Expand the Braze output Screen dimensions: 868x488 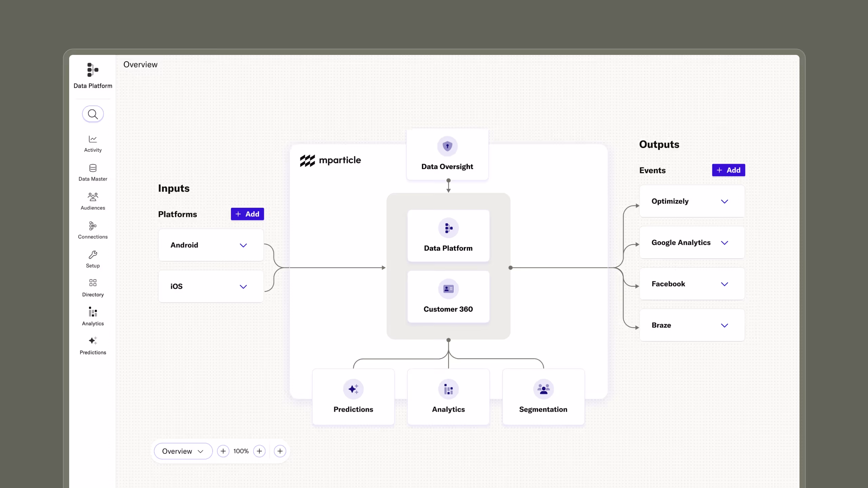[x=725, y=325]
